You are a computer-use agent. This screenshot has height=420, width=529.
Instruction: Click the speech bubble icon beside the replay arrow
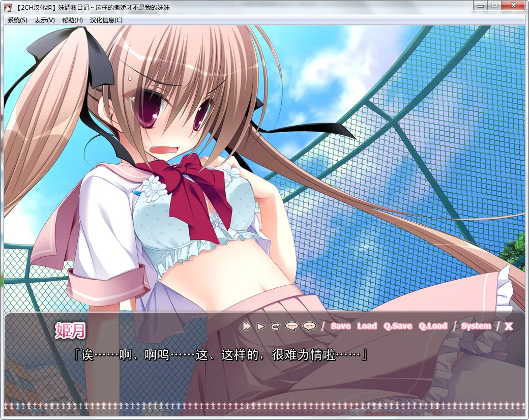point(291,326)
